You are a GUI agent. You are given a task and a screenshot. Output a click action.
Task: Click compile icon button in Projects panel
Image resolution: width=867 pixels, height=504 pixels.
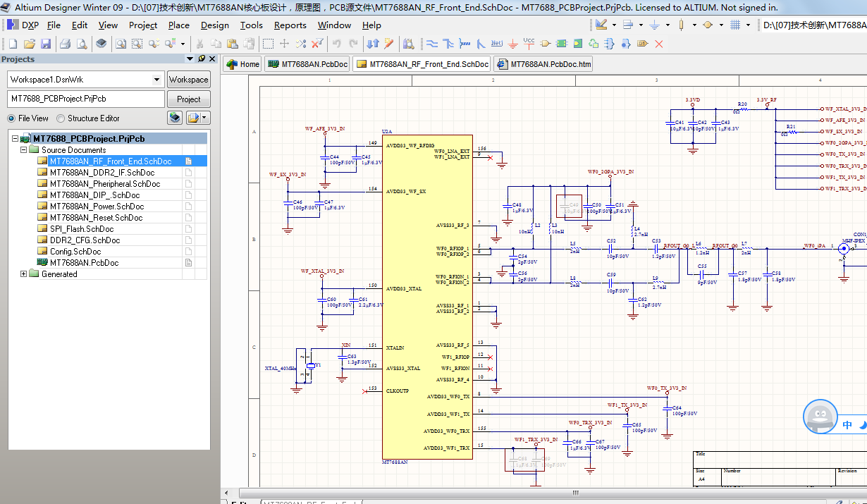[175, 118]
